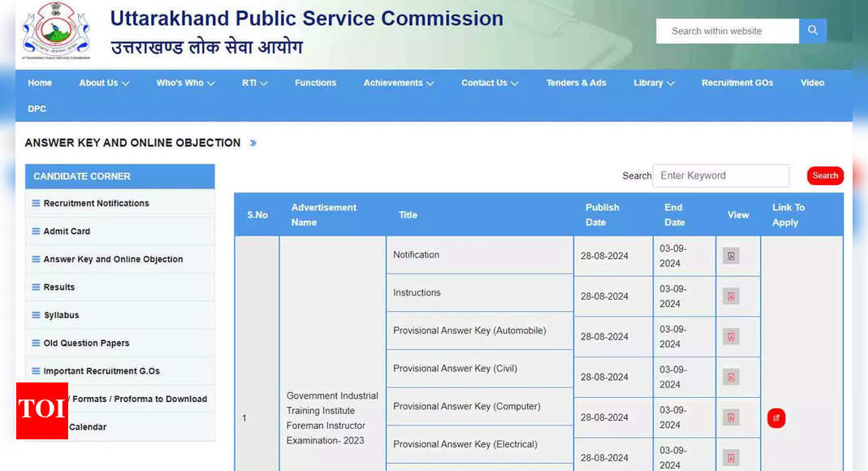Click list icon beside Old Question Papers

pos(36,343)
